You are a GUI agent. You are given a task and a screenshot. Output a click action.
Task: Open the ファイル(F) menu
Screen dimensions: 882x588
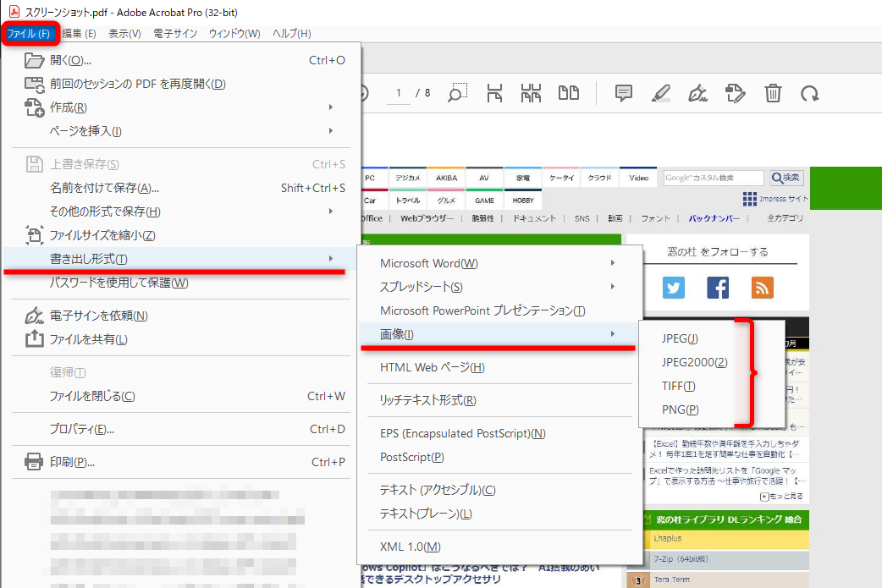(x=29, y=34)
